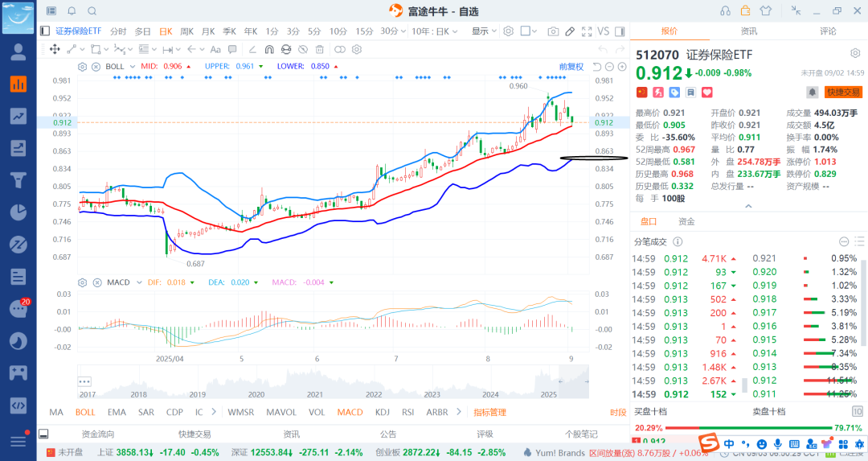Collapse the quote details chevron
This screenshot has width=868, height=461.
click(x=748, y=206)
